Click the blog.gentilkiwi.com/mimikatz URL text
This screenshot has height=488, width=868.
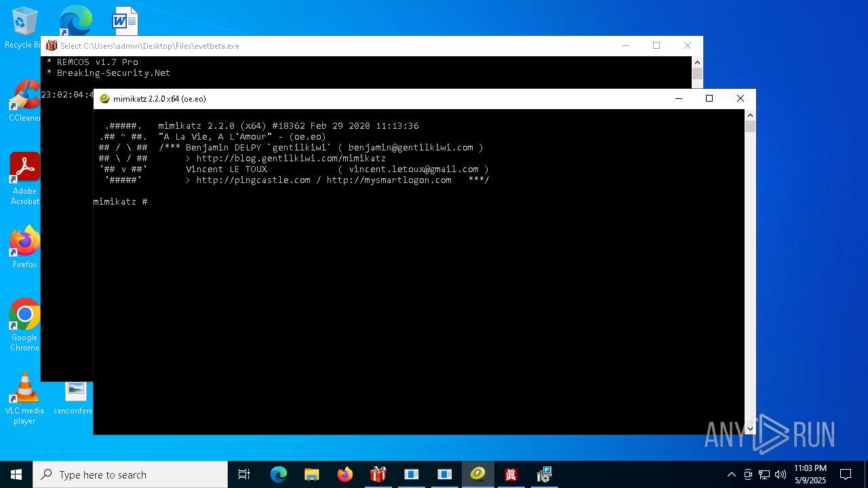pos(291,158)
